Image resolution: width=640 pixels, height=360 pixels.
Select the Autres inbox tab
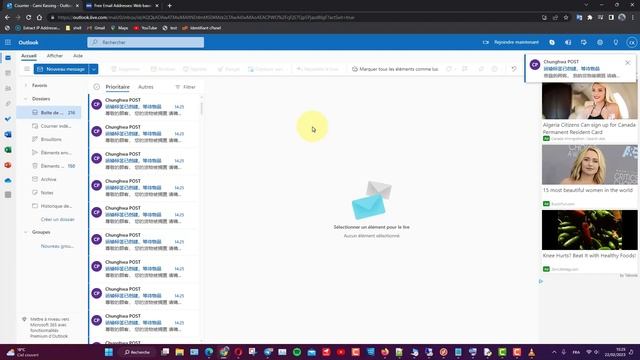[146, 87]
